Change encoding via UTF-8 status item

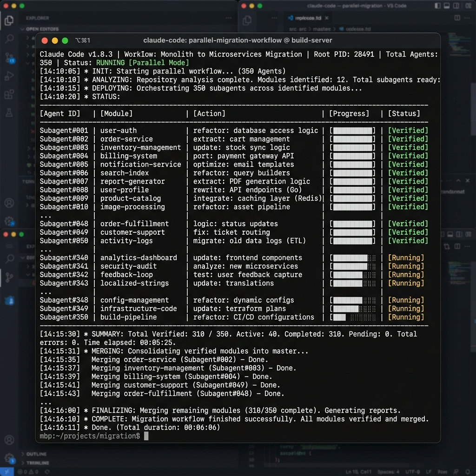pyautogui.click(x=413, y=472)
